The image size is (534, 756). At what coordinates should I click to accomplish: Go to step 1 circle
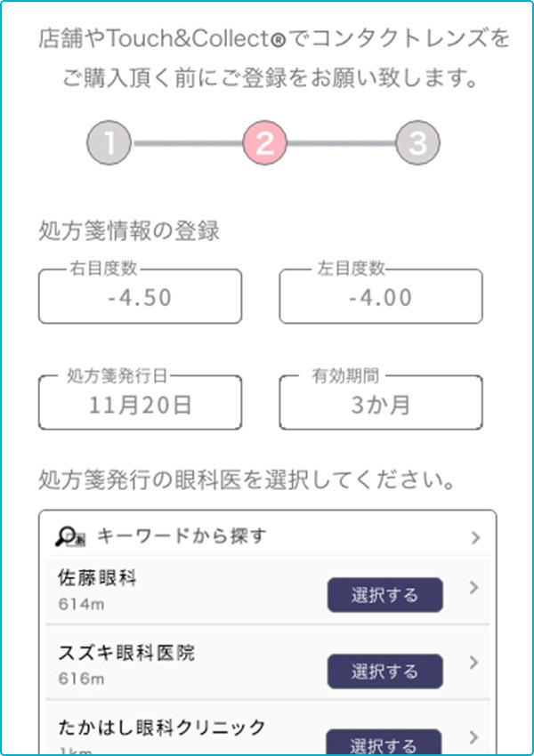[109, 142]
